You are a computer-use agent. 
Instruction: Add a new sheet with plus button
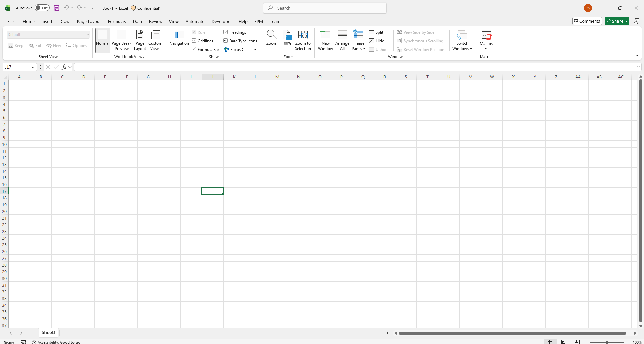tap(76, 333)
